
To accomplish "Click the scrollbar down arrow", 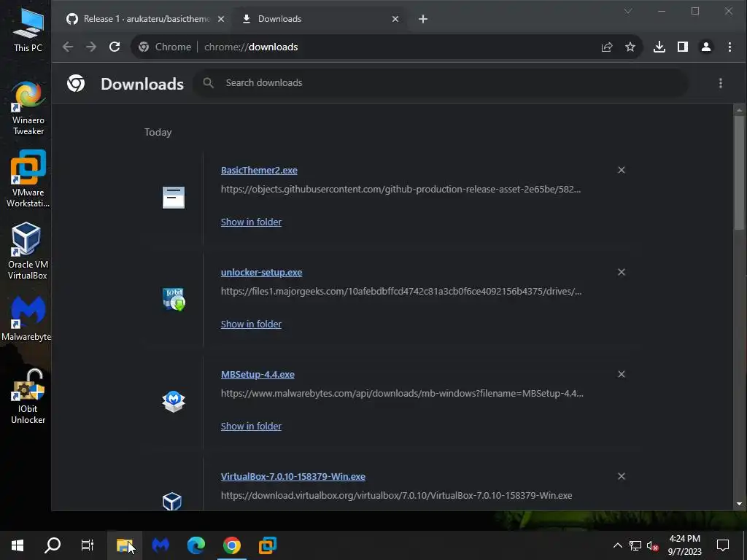I will (x=739, y=504).
